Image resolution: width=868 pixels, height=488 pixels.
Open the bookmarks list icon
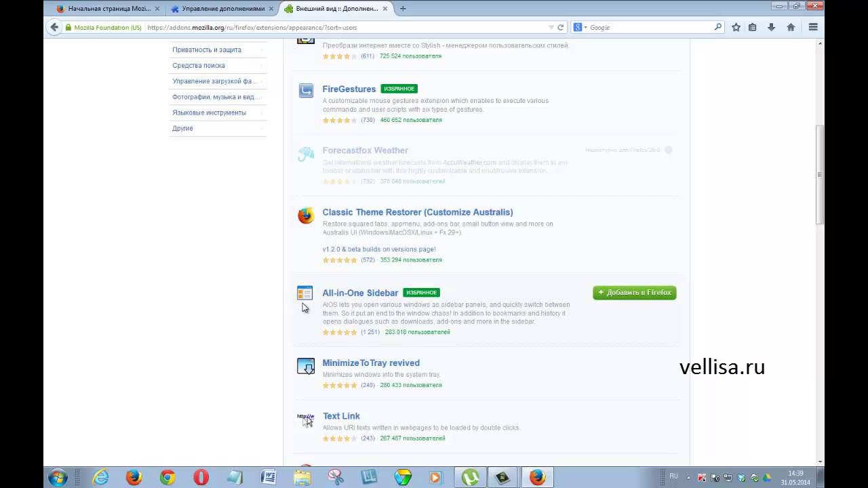tap(753, 27)
